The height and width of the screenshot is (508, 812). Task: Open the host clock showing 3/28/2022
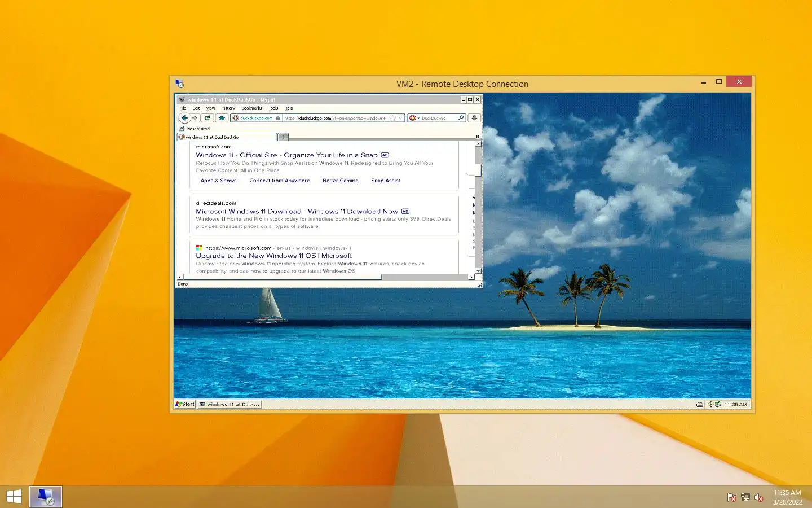[x=787, y=497]
